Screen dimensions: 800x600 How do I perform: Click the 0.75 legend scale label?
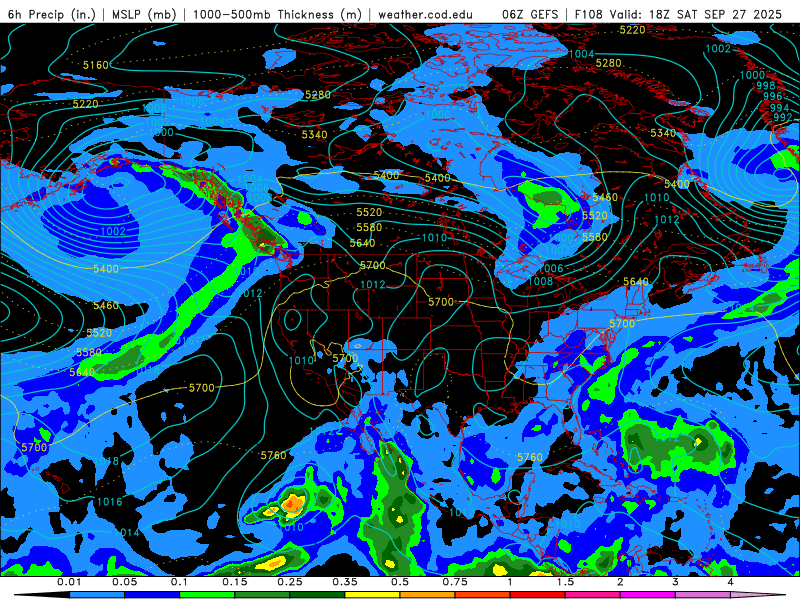tap(455, 582)
